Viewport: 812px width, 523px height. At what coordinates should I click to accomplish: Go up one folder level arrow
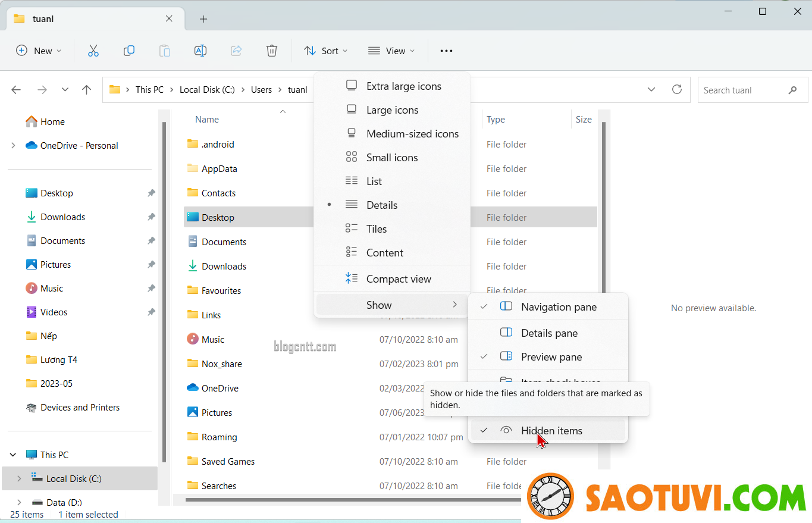point(87,90)
